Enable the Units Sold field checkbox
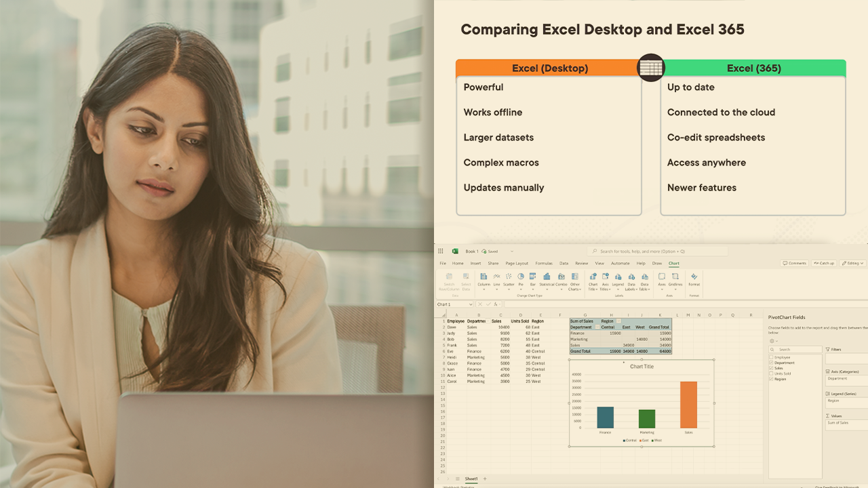Image resolution: width=868 pixels, height=488 pixels. tap(772, 373)
